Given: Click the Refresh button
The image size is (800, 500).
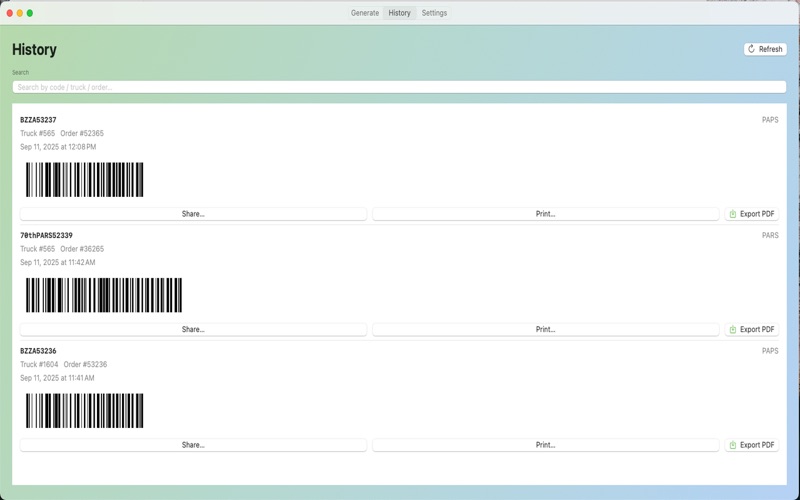Looking at the screenshot, I should coord(765,49).
